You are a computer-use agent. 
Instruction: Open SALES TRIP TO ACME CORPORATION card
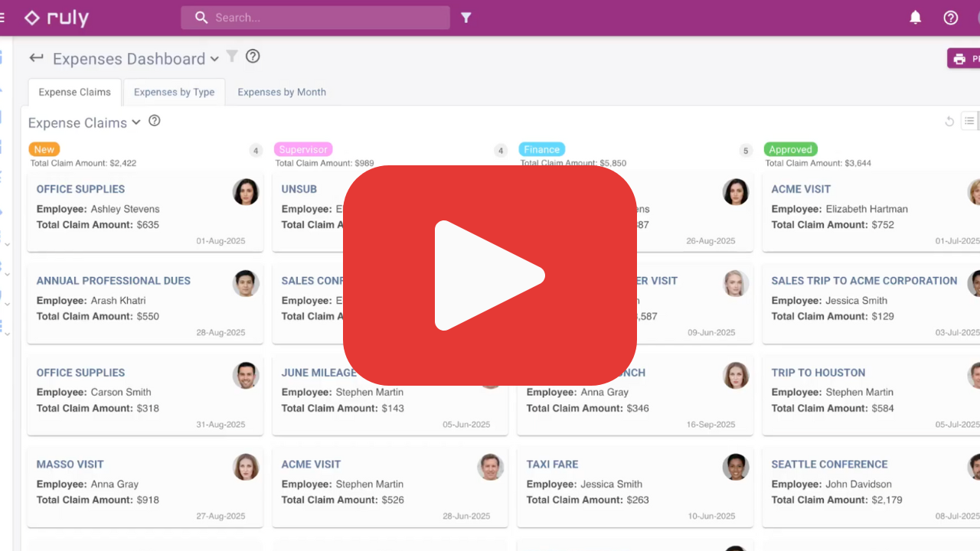coord(871,304)
